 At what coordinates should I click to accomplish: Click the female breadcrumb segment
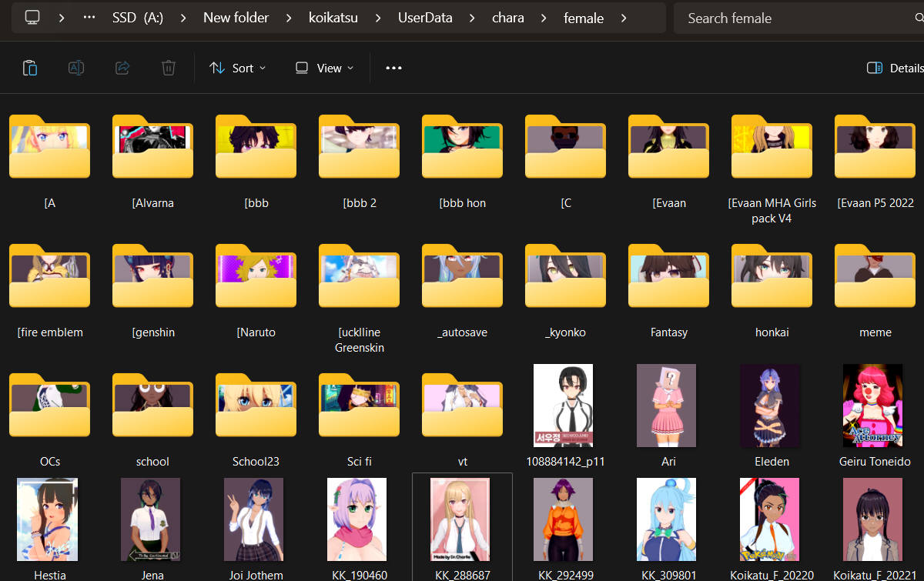pos(584,17)
